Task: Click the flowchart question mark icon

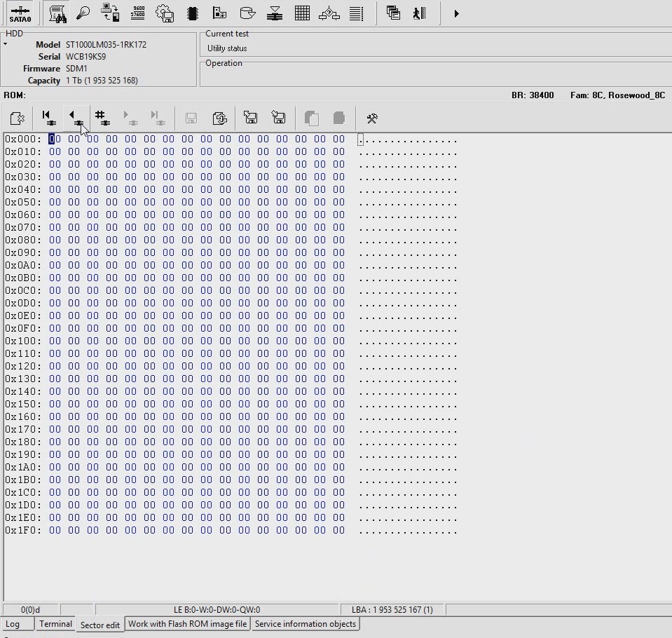Action: (329, 13)
